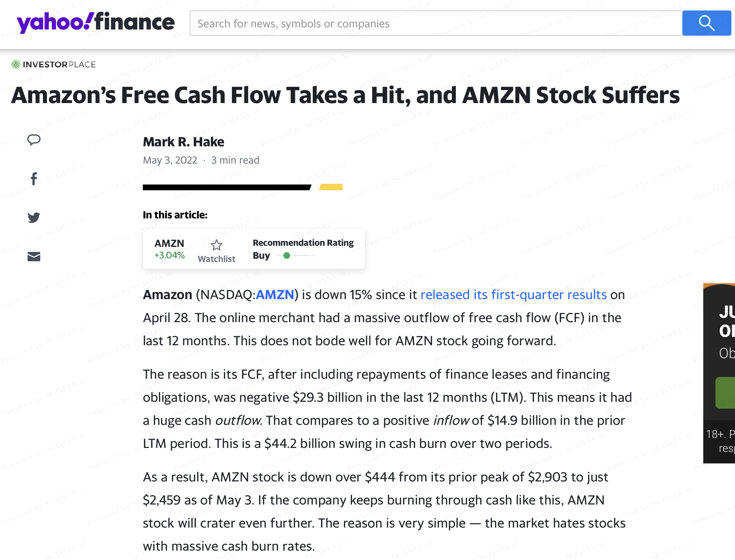Click the green button in the ad

(x=725, y=393)
